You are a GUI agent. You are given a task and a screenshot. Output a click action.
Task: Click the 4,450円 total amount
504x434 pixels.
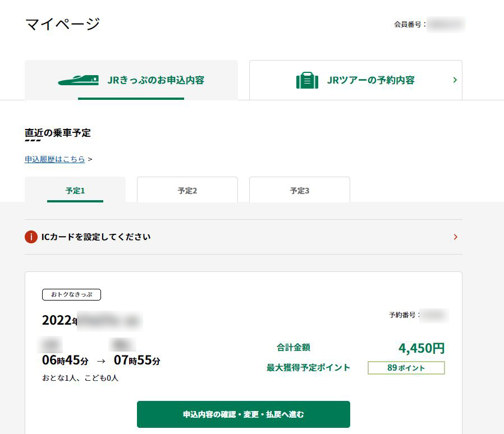(421, 348)
